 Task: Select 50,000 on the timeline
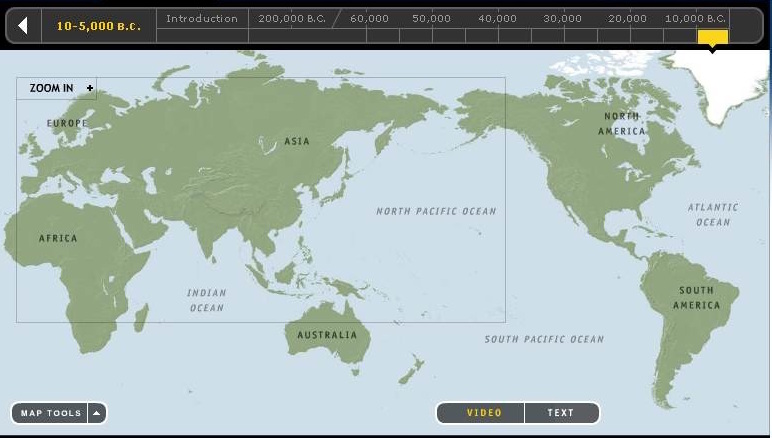(431, 18)
